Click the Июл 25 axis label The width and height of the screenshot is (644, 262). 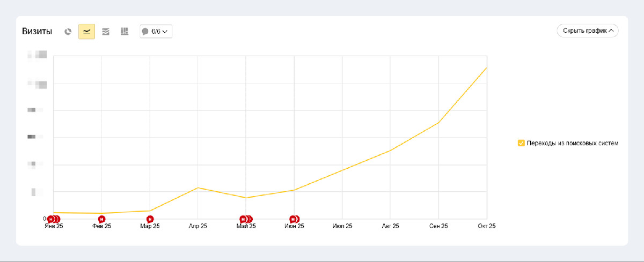tap(342, 227)
